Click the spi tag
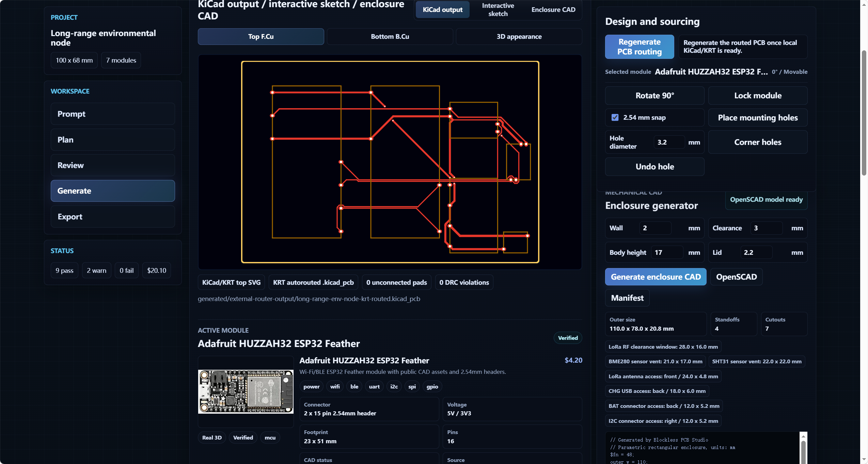868x464 pixels. click(412, 387)
